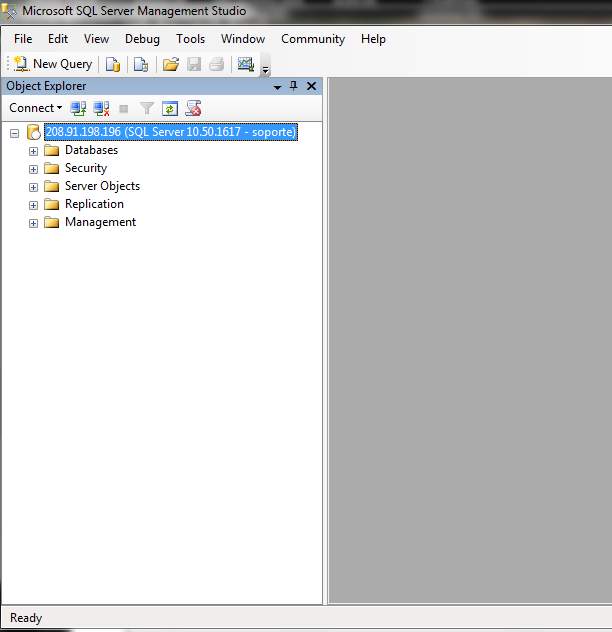Open Object Explorer window position dropdown
This screenshot has height=632, width=612.
[x=277, y=87]
